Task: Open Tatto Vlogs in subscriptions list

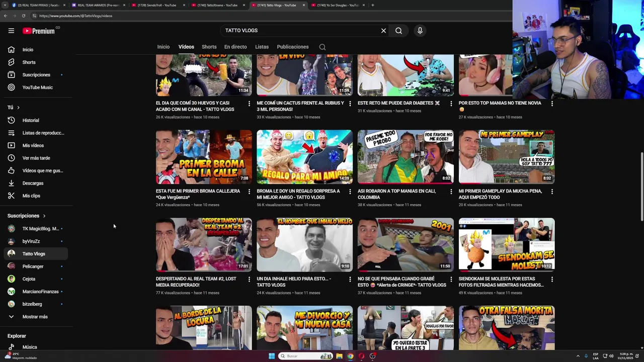Action: click(x=35, y=254)
